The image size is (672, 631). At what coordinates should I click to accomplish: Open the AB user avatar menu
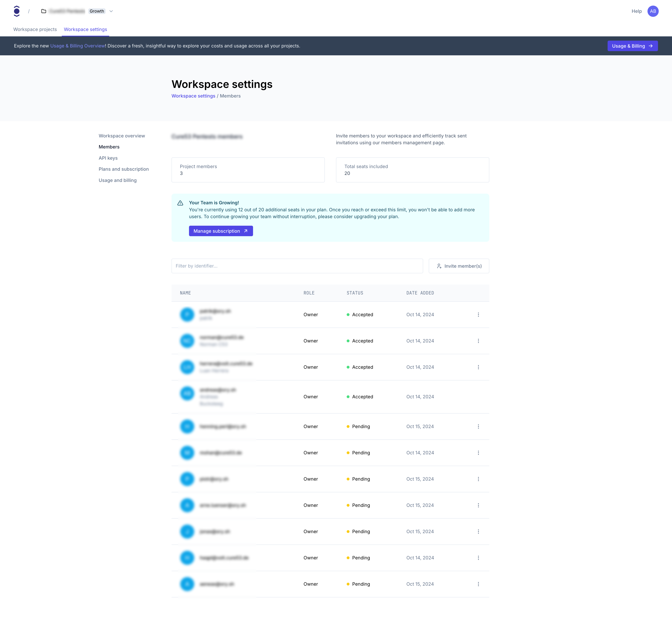653,11
